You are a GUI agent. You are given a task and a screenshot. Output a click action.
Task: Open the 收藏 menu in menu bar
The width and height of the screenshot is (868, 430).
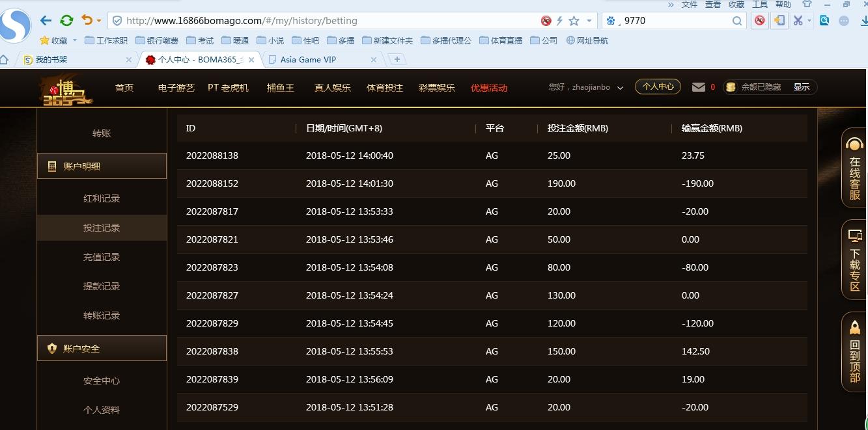tap(736, 5)
